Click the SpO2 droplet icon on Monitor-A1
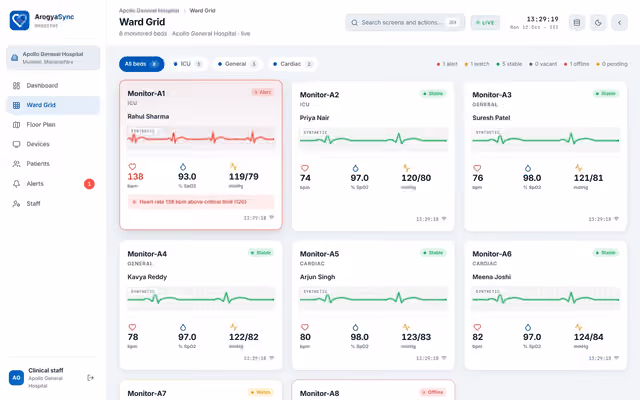The width and height of the screenshot is (640, 400). 183,167
